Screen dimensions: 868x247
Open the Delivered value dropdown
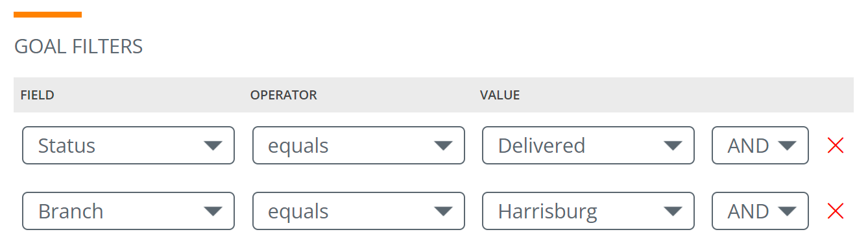click(588, 146)
